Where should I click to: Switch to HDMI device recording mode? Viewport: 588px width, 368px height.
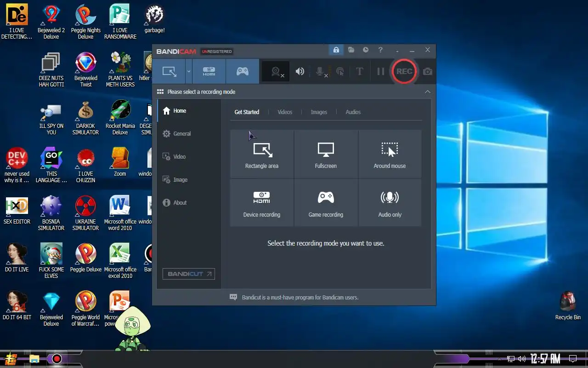(209, 71)
